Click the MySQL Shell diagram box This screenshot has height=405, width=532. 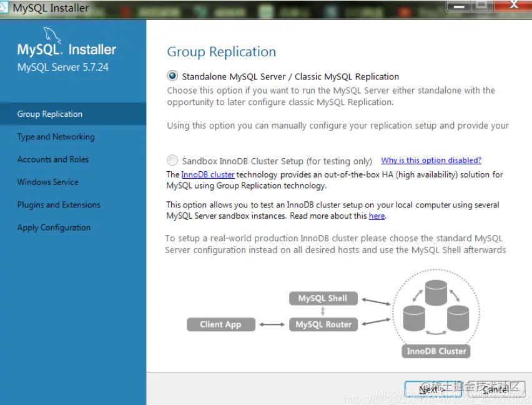(323, 298)
